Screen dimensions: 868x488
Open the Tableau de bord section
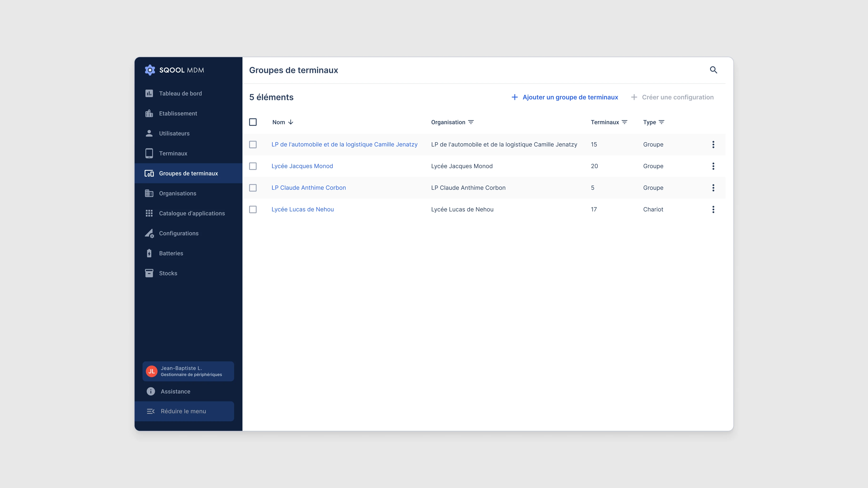point(180,93)
